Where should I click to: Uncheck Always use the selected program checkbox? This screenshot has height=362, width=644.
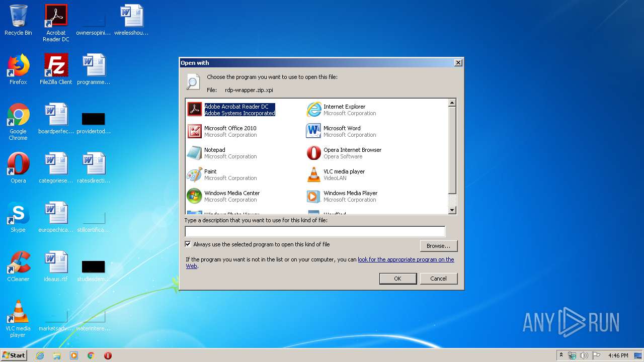tap(188, 244)
